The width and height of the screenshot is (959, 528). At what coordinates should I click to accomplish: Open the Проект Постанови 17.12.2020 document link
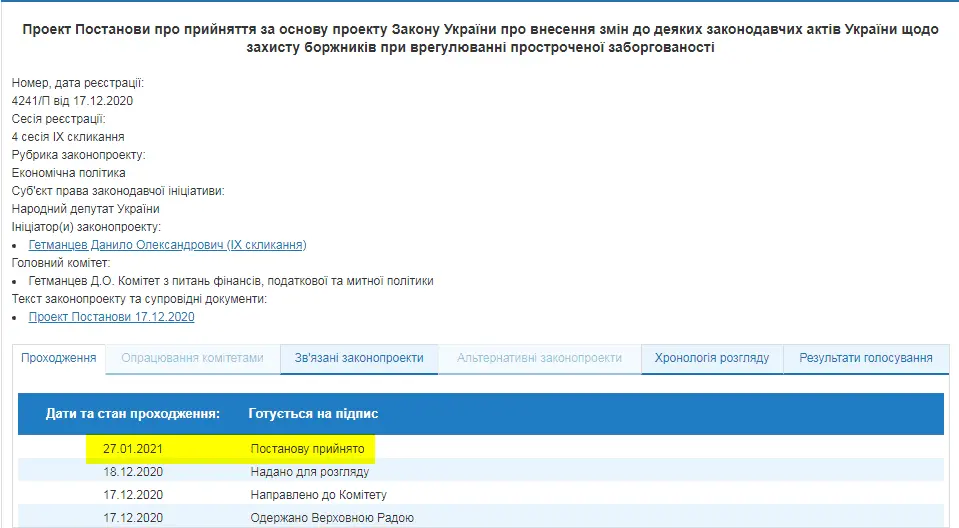click(111, 317)
